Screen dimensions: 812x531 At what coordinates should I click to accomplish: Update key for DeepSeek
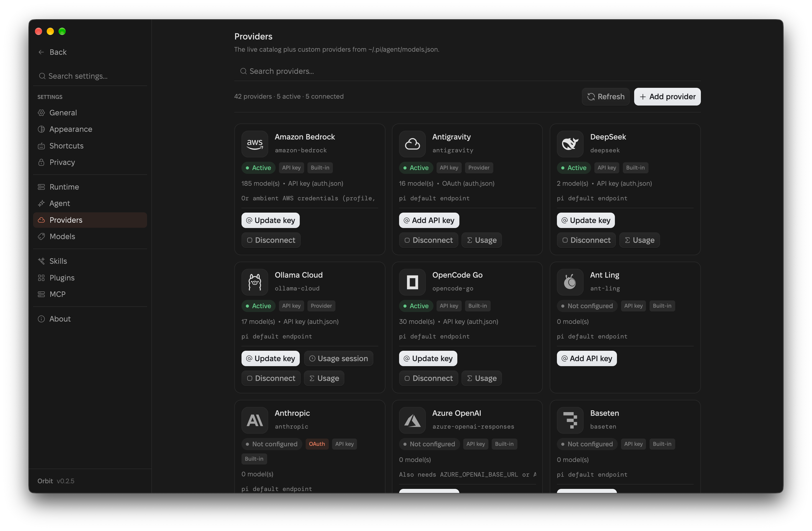click(x=586, y=221)
